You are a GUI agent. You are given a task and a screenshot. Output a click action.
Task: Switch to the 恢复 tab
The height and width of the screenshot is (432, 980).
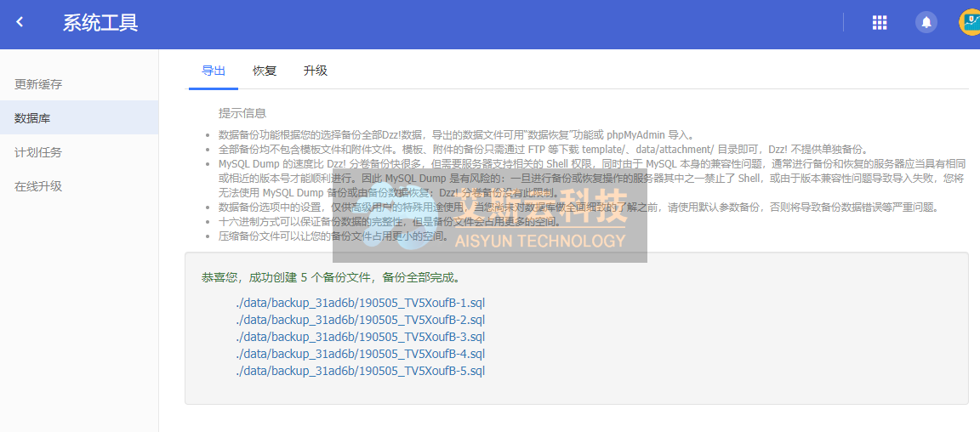pyautogui.click(x=265, y=71)
